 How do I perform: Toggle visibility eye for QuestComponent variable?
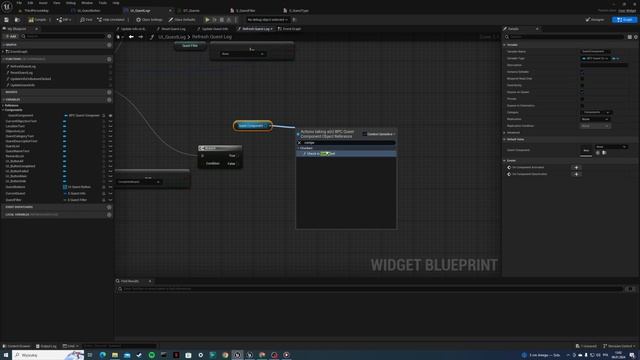click(x=110, y=116)
